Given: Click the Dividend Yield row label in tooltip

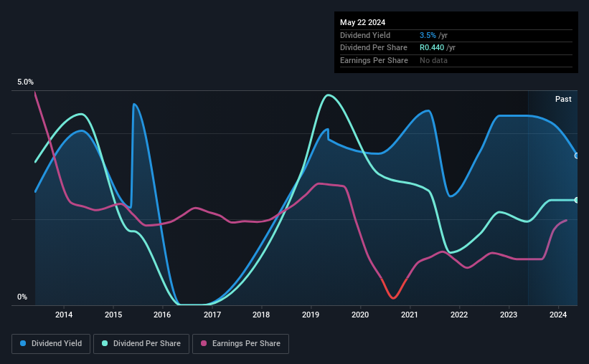Looking at the screenshot, I should [x=365, y=35].
